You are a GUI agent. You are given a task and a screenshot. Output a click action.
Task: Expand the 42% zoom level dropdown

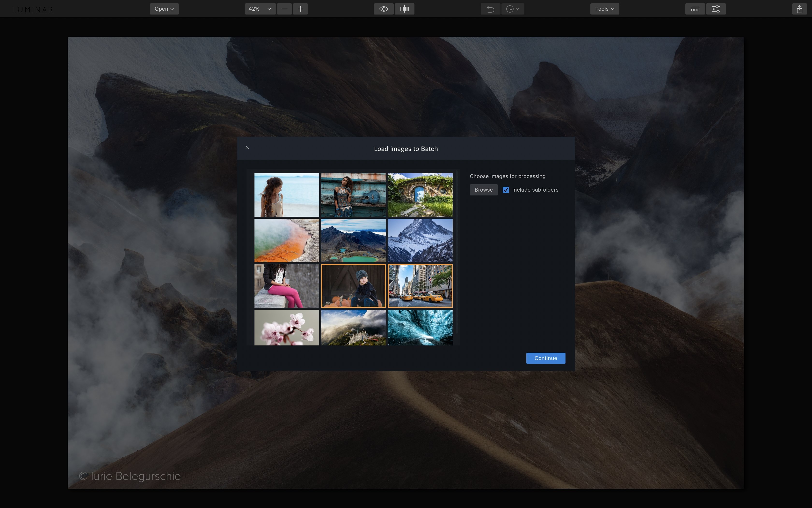[260, 9]
